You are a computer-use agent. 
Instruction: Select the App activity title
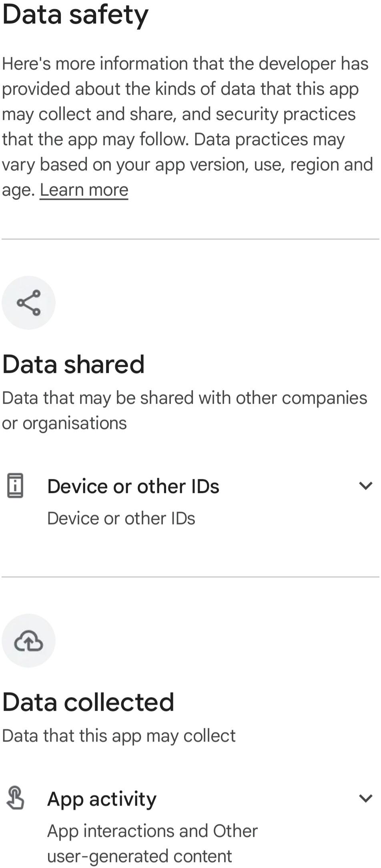click(x=102, y=799)
